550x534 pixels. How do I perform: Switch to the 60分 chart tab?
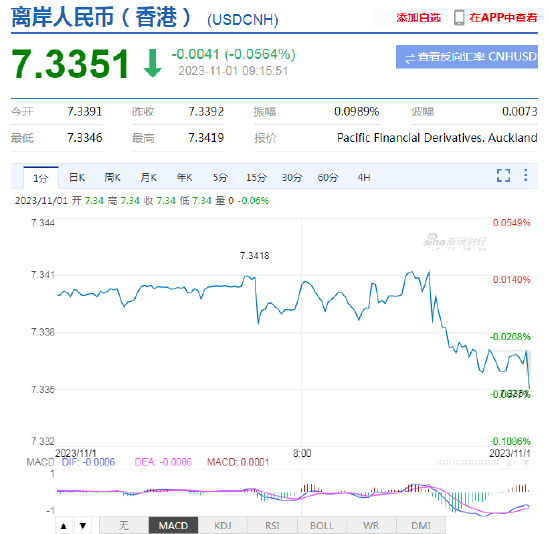click(328, 178)
